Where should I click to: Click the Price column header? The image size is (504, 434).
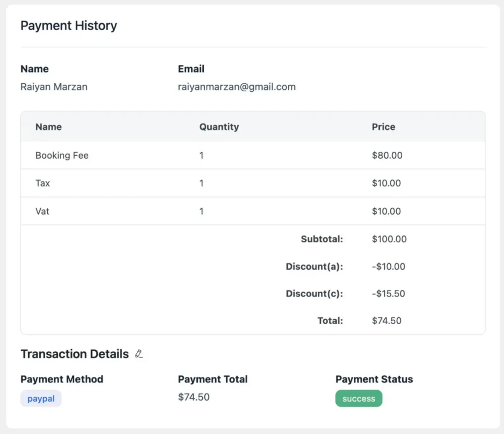coord(383,127)
